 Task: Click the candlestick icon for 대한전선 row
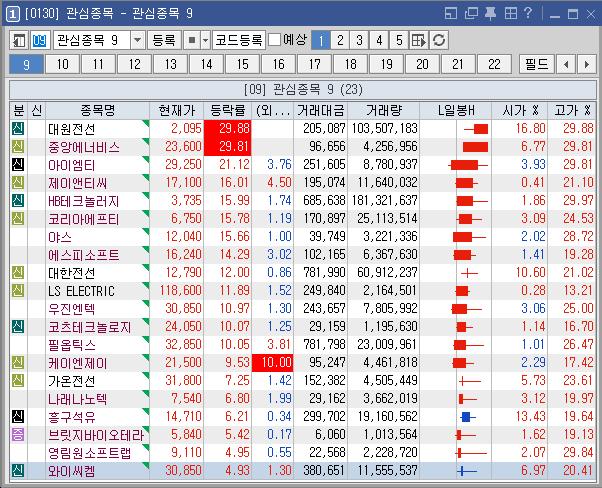[469, 273]
